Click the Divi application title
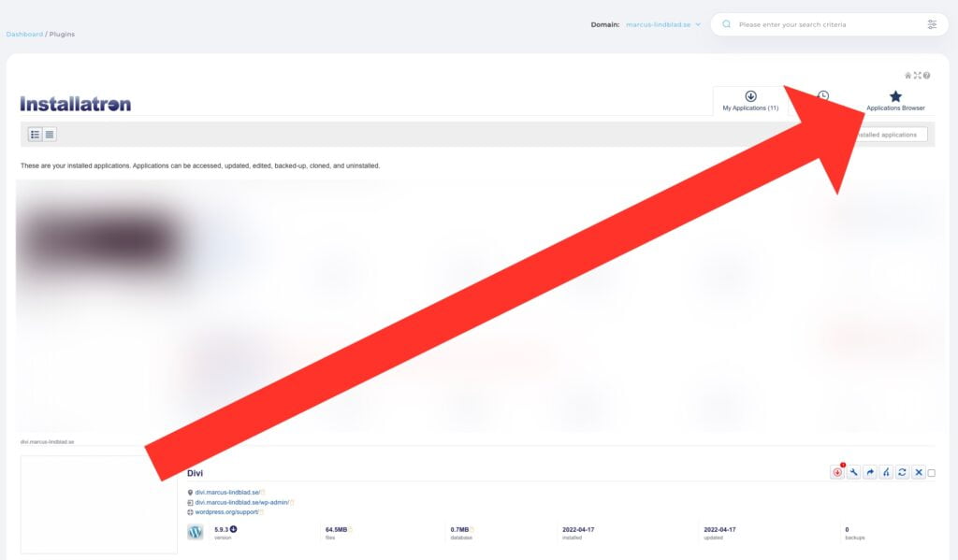 pyautogui.click(x=195, y=473)
